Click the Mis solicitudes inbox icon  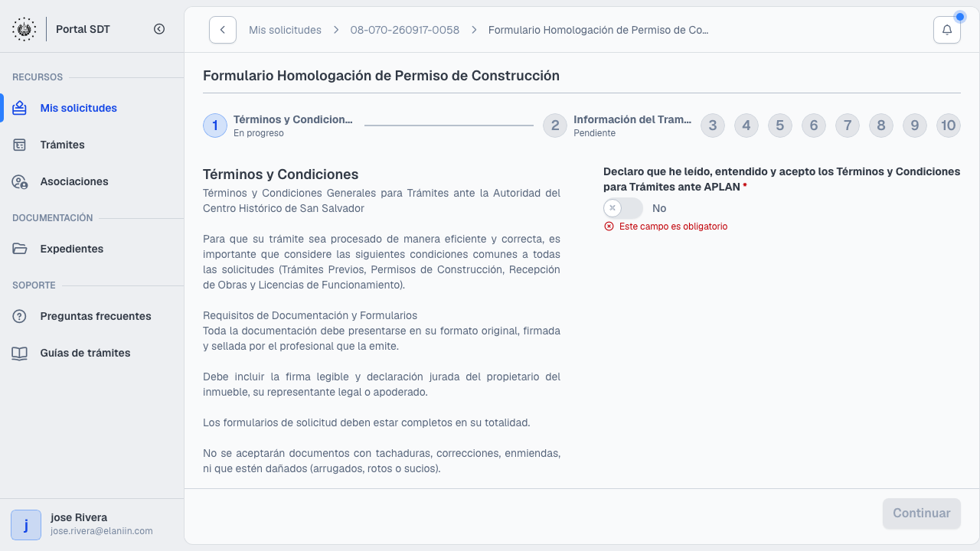pos(20,108)
